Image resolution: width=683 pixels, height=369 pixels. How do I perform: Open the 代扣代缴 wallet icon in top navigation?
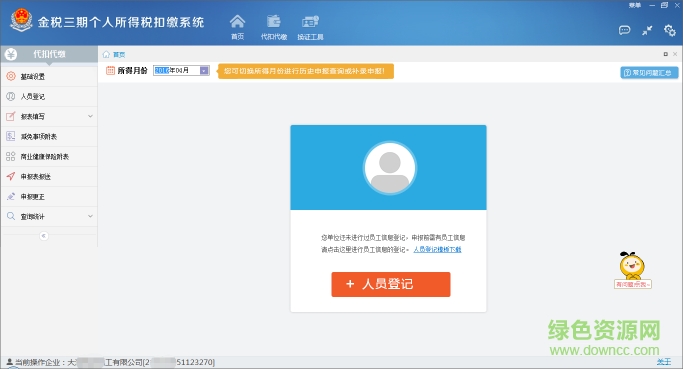point(274,22)
